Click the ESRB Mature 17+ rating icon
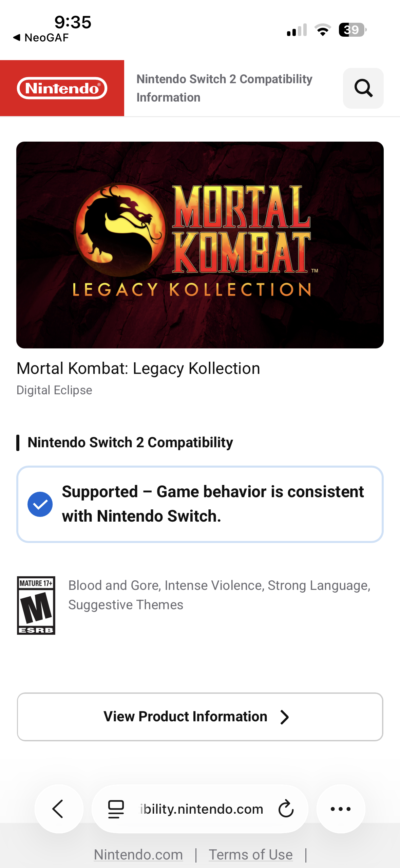400x868 pixels. pos(36,605)
